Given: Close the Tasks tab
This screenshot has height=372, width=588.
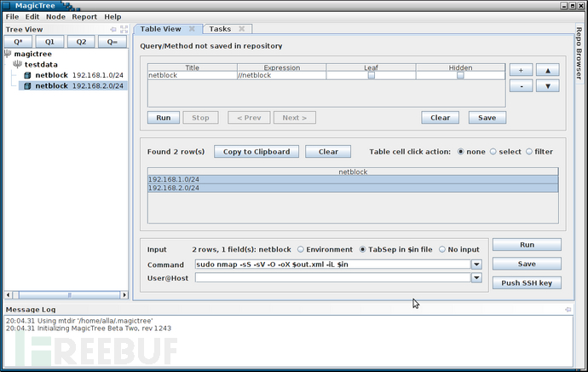Looking at the screenshot, I should pyautogui.click(x=242, y=29).
